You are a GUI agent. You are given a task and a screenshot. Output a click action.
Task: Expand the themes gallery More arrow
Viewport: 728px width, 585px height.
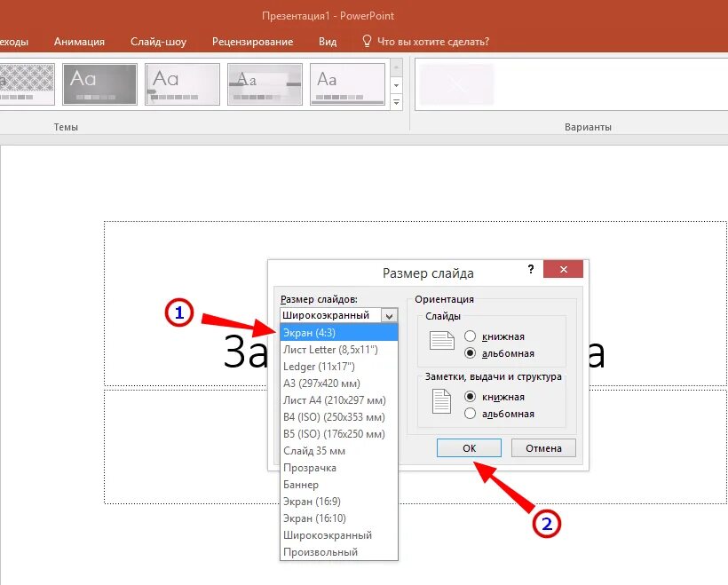(x=396, y=102)
